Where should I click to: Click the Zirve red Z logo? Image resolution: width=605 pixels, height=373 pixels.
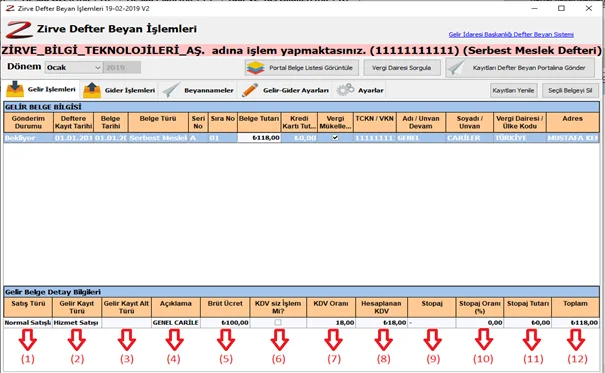(x=19, y=30)
